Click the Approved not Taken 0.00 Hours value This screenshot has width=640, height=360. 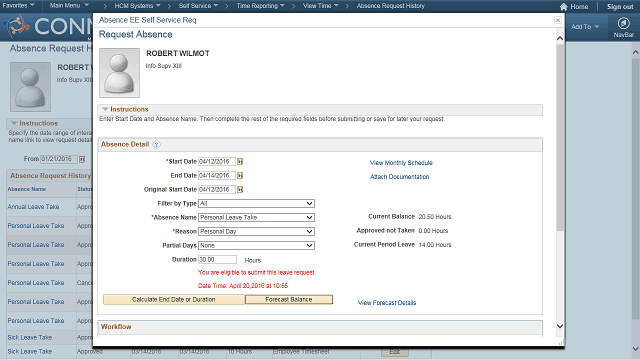point(433,231)
